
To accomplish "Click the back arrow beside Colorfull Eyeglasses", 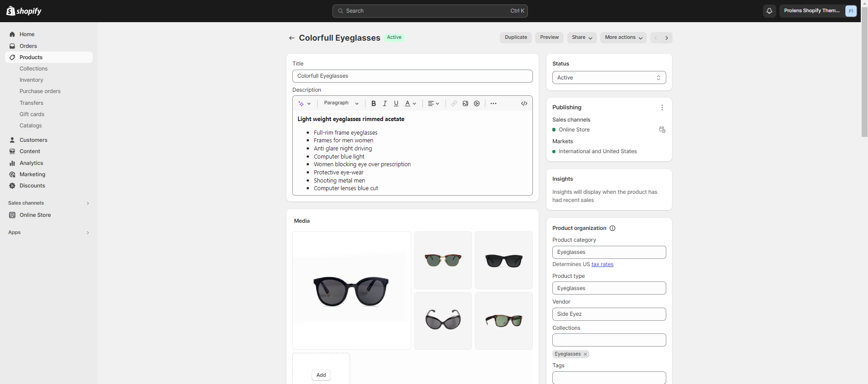I will (x=292, y=38).
